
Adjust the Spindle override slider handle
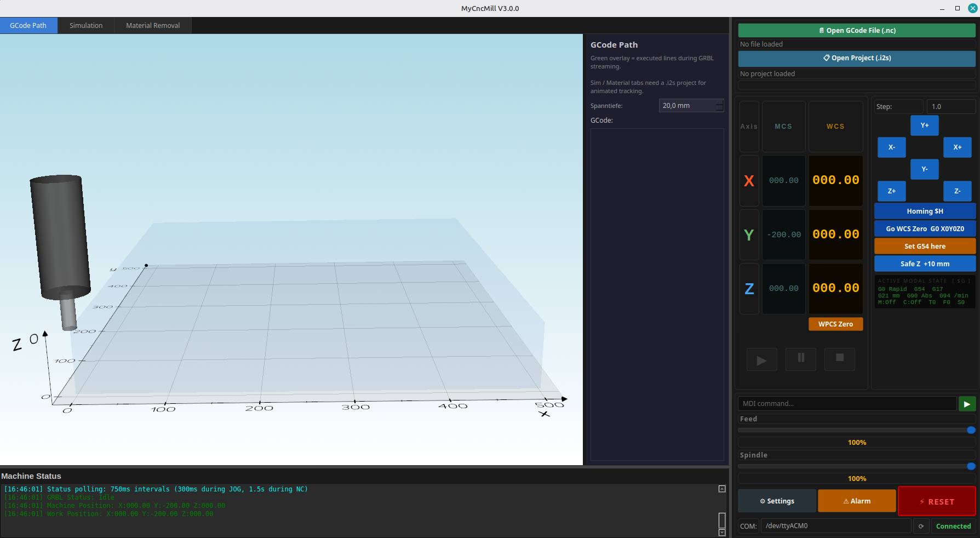(971, 466)
